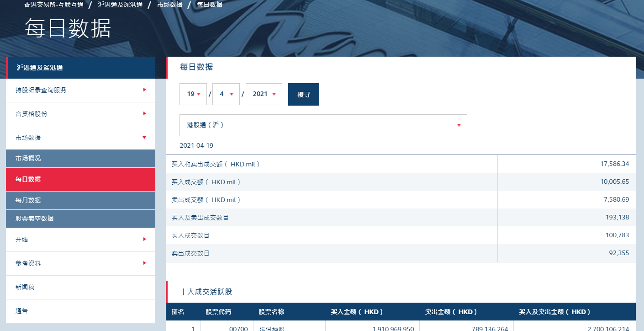The image size is (644, 331).
Task: Click 沪港通及深港通 sidebar header
Action: coord(80,68)
